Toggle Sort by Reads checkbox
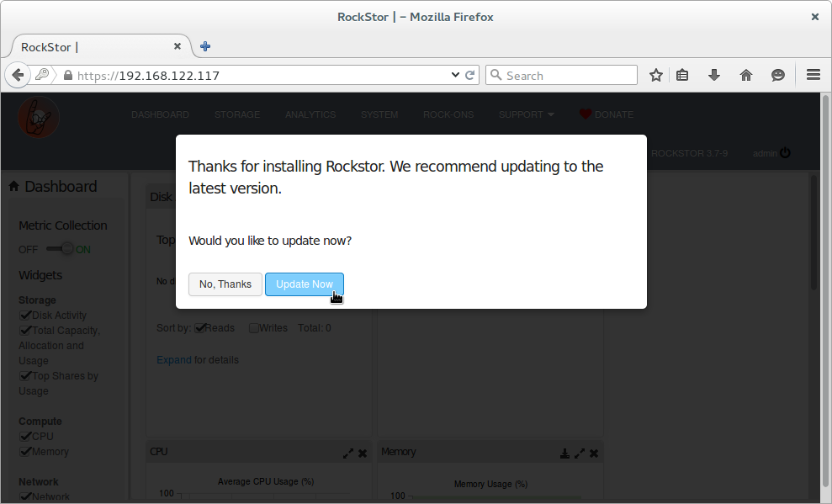Viewport: 832px width, 504px height. click(199, 328)
